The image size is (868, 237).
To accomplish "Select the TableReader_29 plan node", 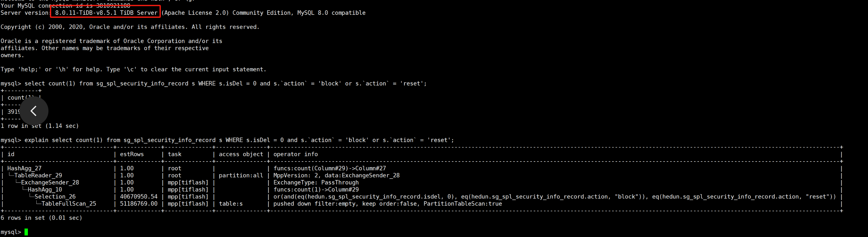I will (38, 175).
